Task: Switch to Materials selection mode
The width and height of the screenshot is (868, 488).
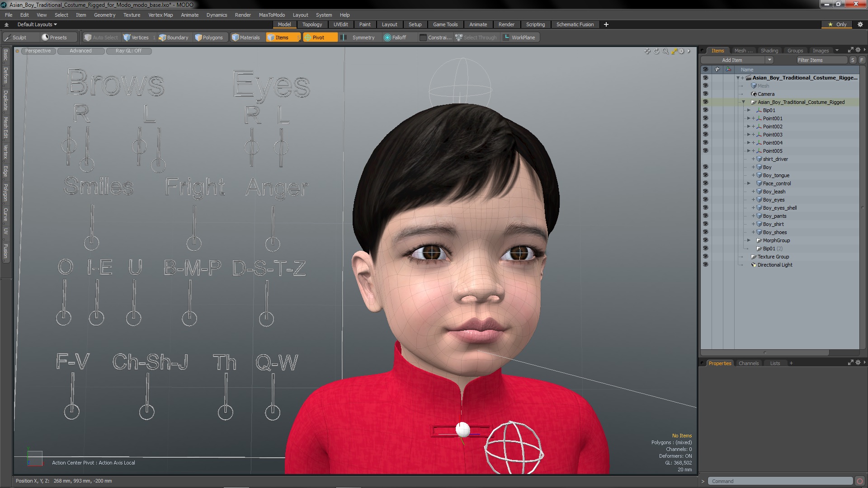Action: (x=246, y=38)
